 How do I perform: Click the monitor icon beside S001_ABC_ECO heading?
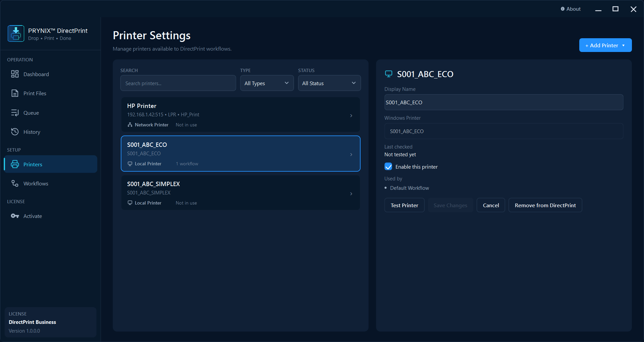(x=388, y=74)
